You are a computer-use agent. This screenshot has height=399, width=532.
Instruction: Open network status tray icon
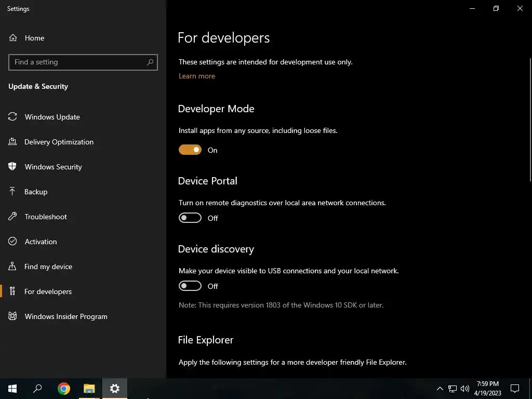tap(453, 389)
